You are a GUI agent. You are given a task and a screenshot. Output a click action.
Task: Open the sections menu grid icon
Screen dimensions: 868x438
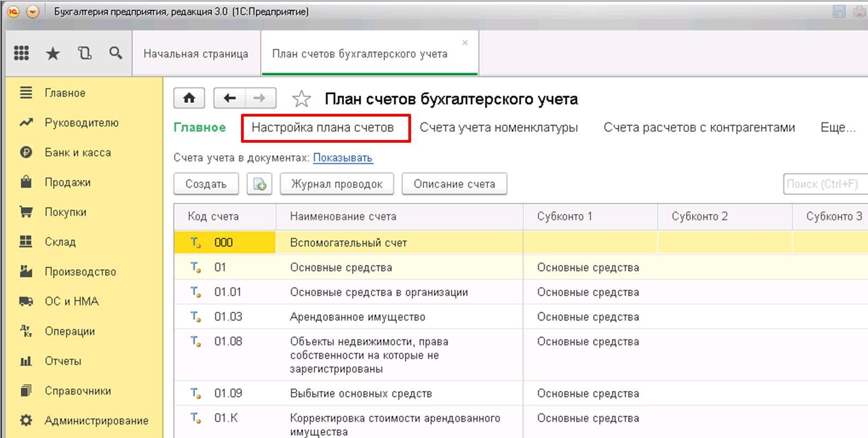pos(21,53)
